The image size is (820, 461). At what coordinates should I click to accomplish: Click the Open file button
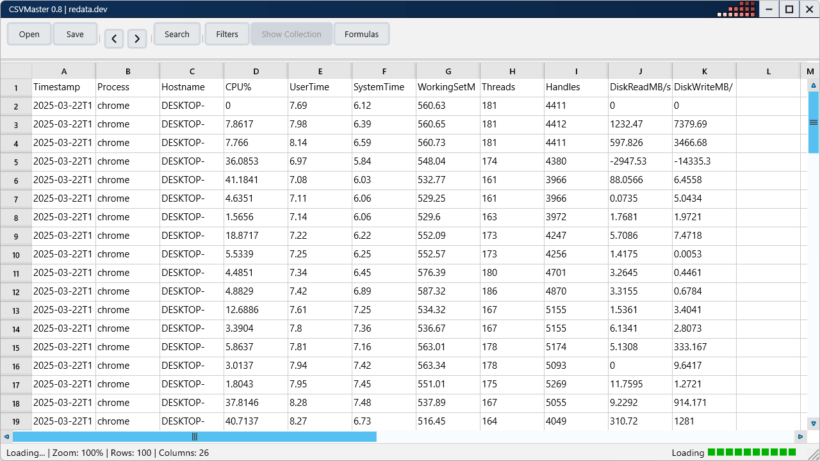pos(29,34)
